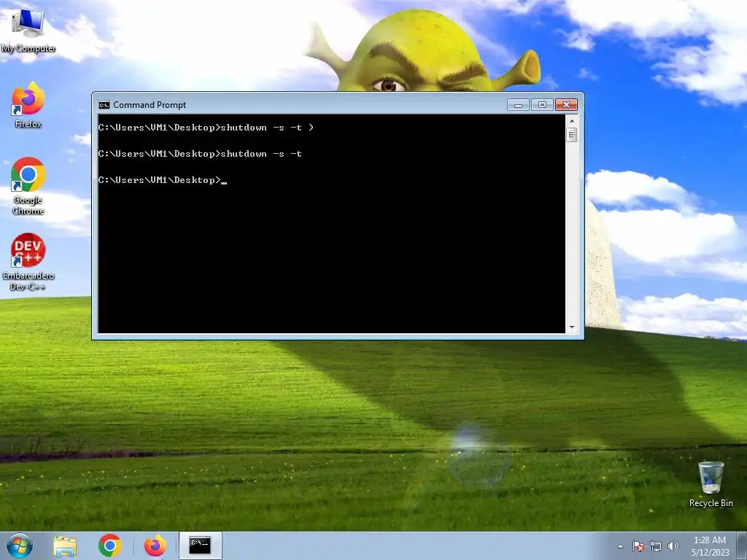Click the Command Prompt title text
This screenshot has height=560, width=747.
coord(150,105)
